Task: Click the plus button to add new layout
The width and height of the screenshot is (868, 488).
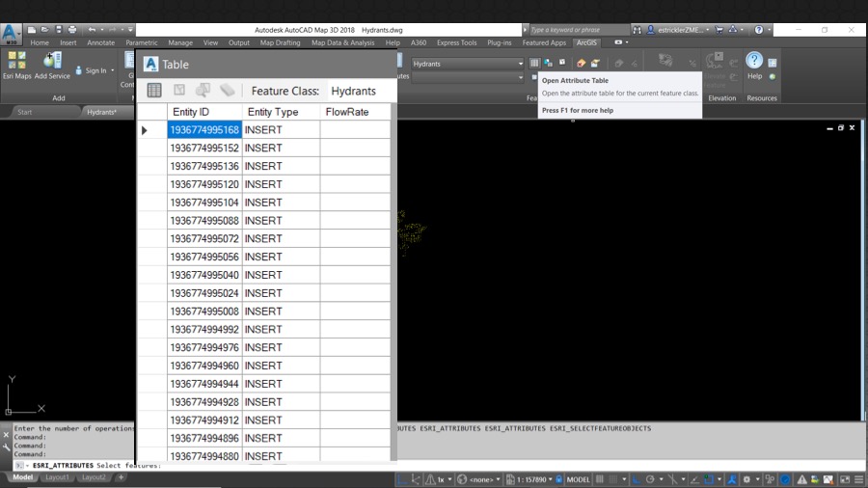Action: pos(121,477)
